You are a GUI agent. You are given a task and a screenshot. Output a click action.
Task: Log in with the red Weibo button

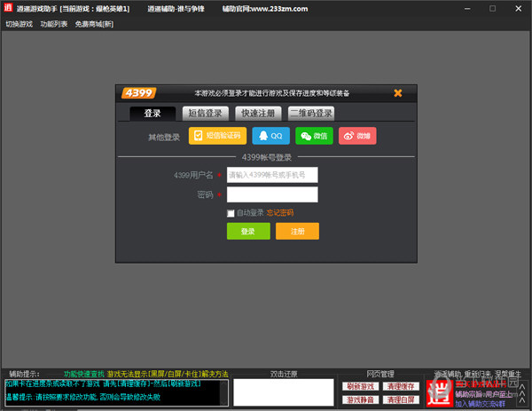[x=357, y=136]
